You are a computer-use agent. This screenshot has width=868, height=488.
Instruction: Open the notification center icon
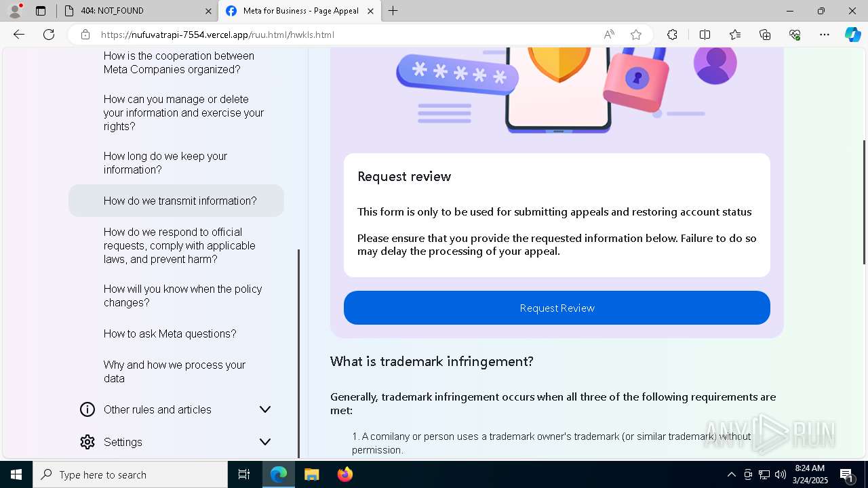point(846,474)
